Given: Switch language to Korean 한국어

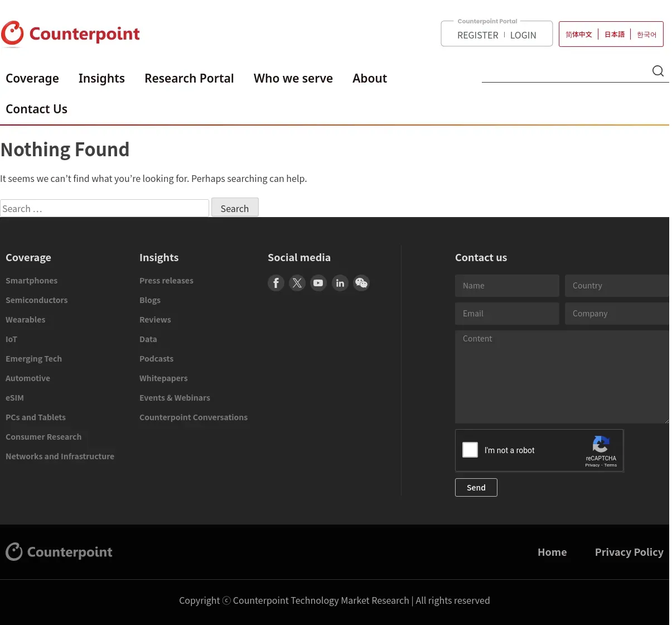Looking at the screenshot, I should click(x=647, y=35).
